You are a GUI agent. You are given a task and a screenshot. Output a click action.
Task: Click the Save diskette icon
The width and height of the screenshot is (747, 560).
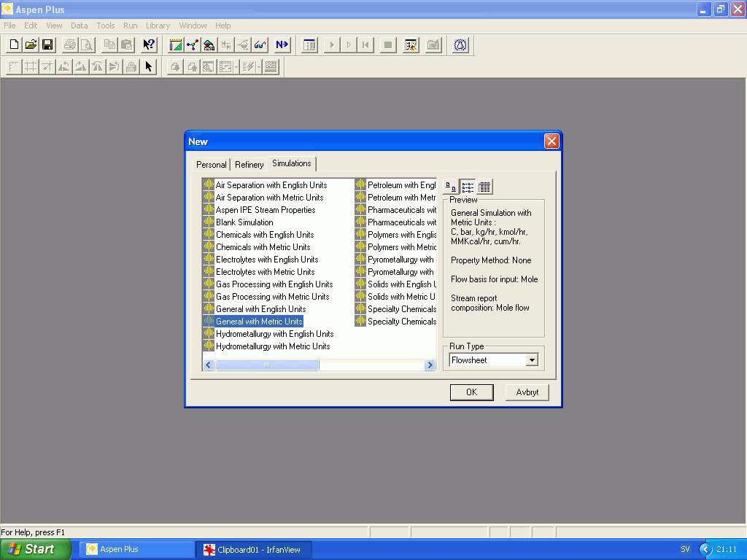click(47, 44)
